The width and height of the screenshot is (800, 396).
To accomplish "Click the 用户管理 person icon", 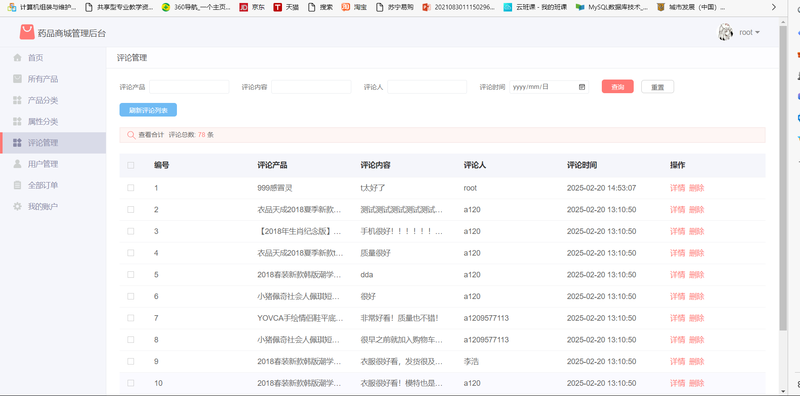I will coord(17,164).
